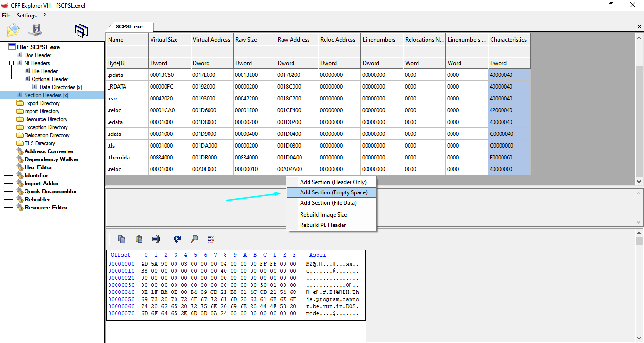This screenshot has height=343, width=644.
Task: Click the hex editor Copy icon
Action: click(122, 239)
